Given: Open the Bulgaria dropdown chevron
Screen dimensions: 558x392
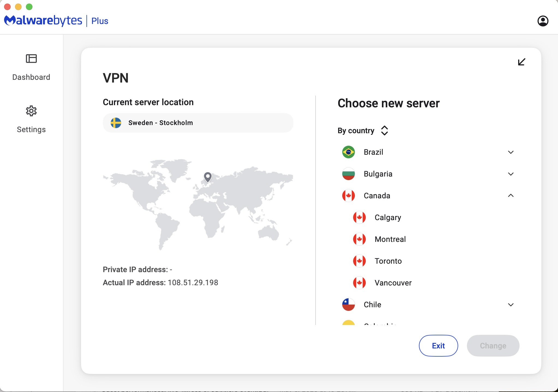Looking at the screenshot, I should click(510, 174).
